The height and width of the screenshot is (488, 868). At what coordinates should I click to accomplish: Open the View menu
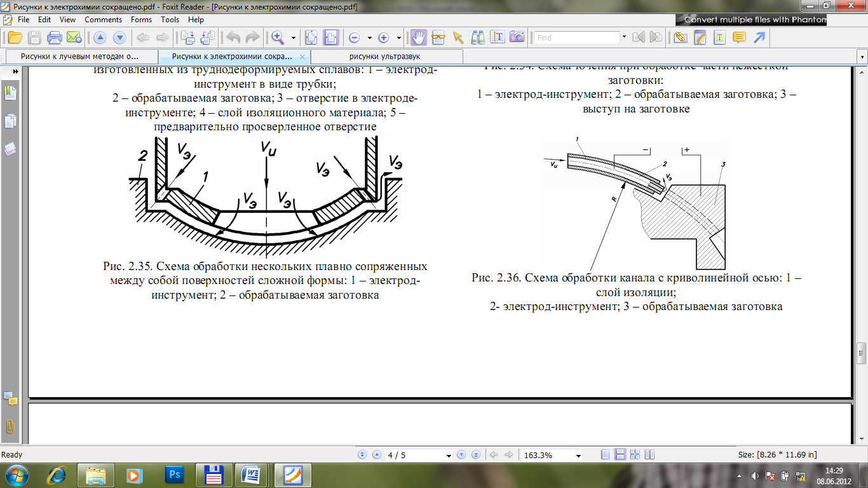pyautogui.click(x=67, y=20)
